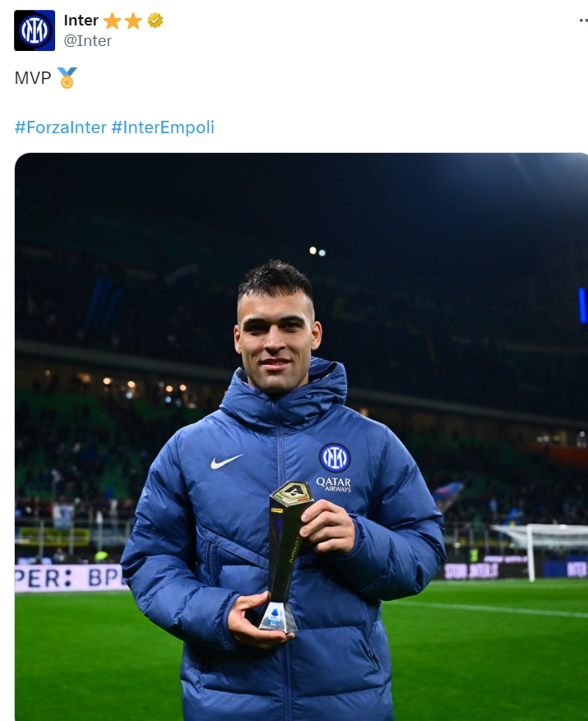Open the @Inter handle link

point(88,40)
